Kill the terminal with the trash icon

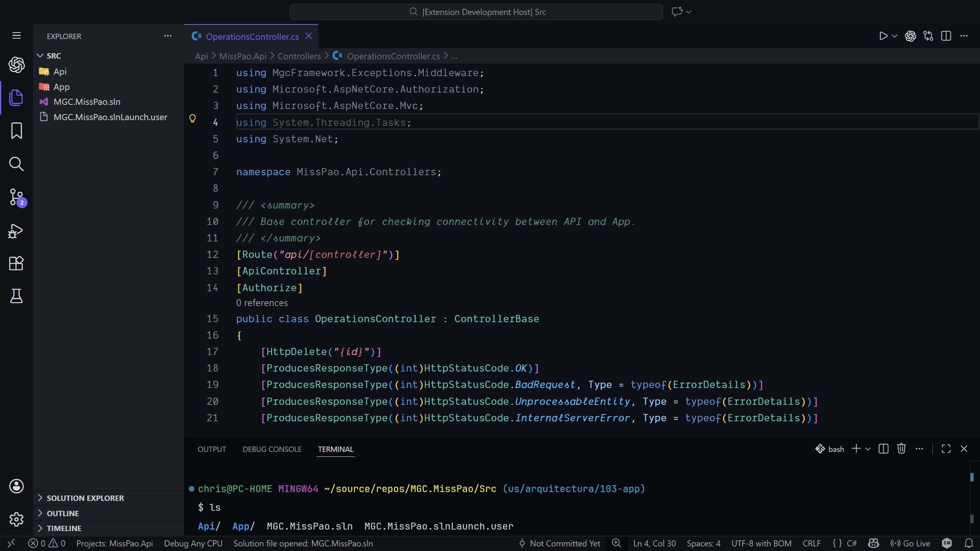(x=901, y=449)
